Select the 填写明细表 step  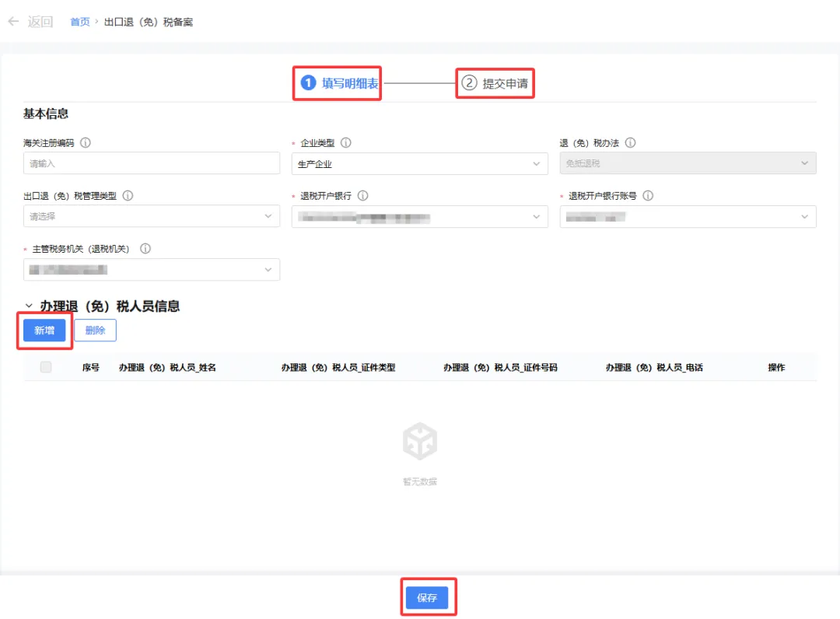point(337,83)
